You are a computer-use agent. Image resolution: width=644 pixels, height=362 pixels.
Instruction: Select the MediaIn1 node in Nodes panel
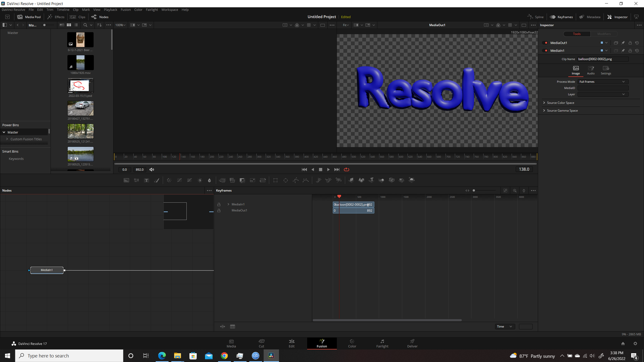[47, 270]
